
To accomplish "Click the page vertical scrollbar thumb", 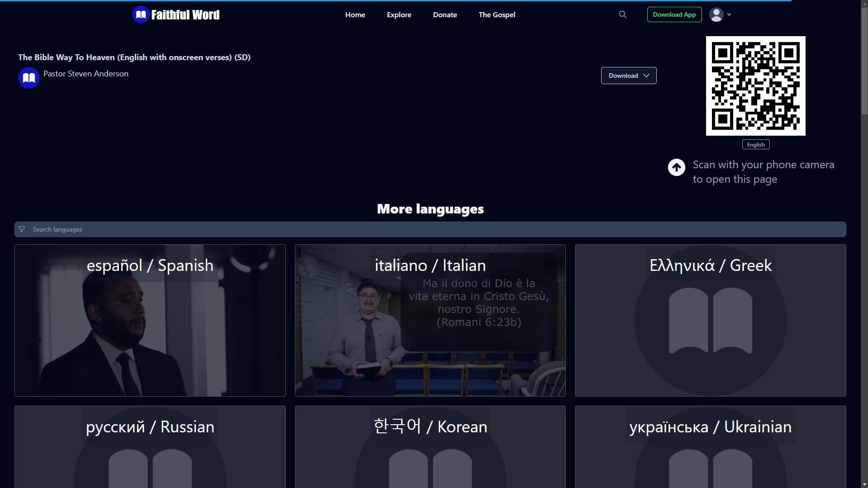I will (864, 61).
